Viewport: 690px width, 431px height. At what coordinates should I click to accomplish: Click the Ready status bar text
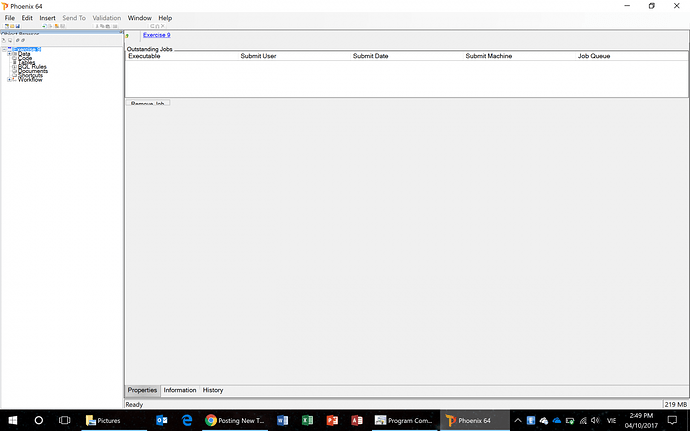coord(134,404)
